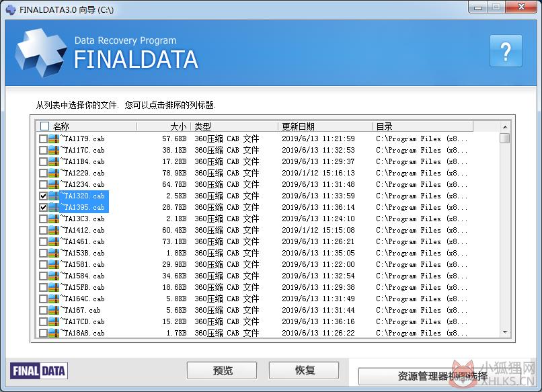Click the file icon of ~TA11B4.cab

(x=54, y=161)
